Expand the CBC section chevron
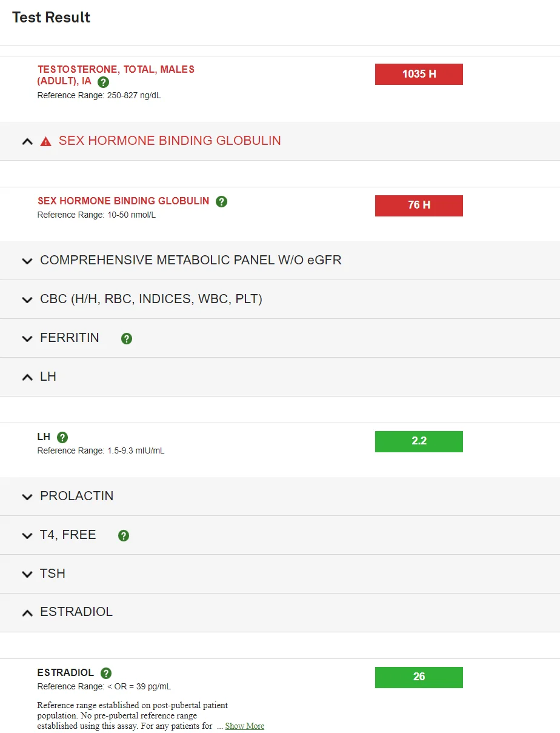This screenshot has width=560, height=733. click(27, 300)
